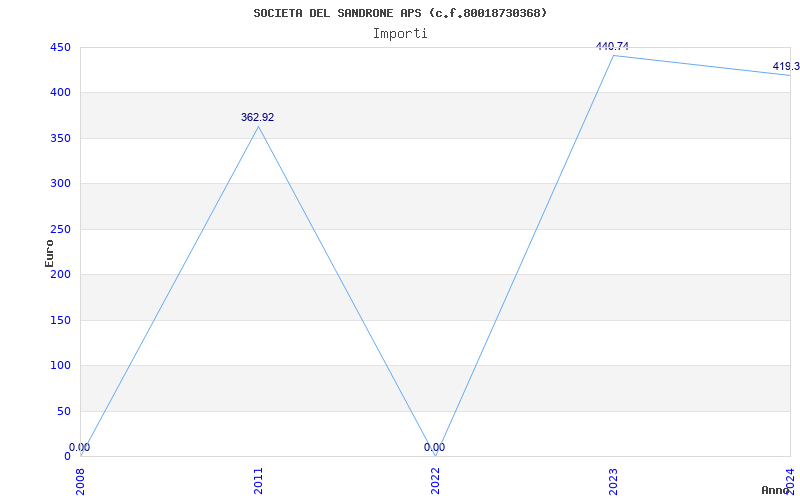This screenshot has width=800, height=500.
Task: Click the 2011 x-axis year label
Action: click(258, 481)
